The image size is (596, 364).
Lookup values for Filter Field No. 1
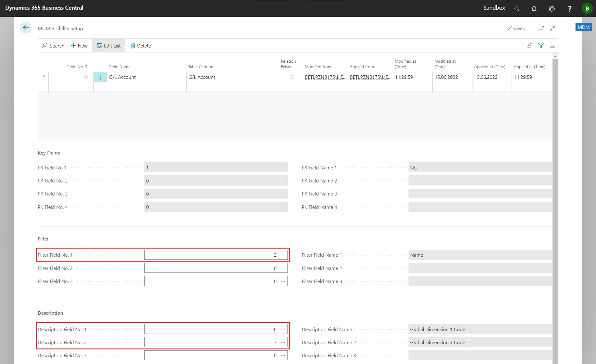pos(283,255)
